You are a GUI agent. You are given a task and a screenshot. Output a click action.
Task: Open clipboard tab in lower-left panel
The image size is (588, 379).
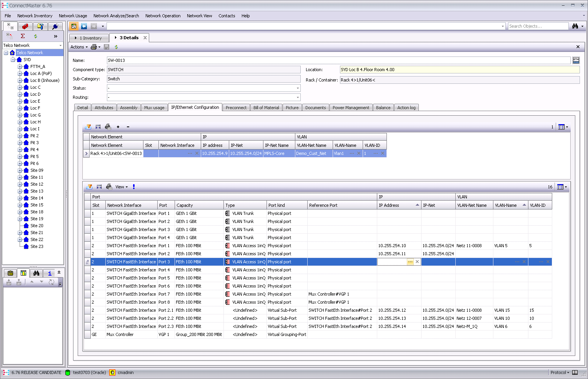10,273
